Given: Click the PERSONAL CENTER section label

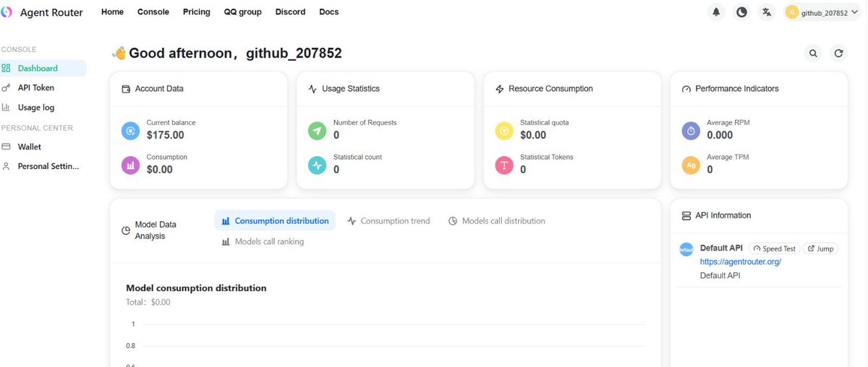Looking at the screenshot, I should [37, 128].
